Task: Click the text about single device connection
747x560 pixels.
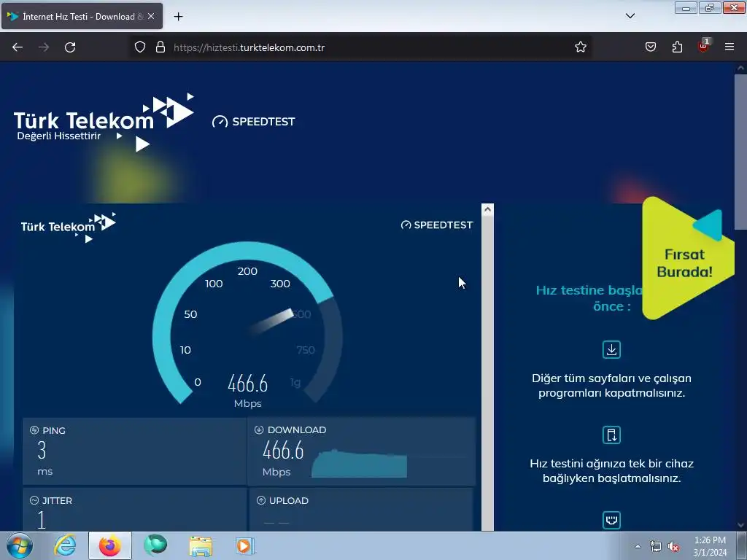Action: [612, 470]
